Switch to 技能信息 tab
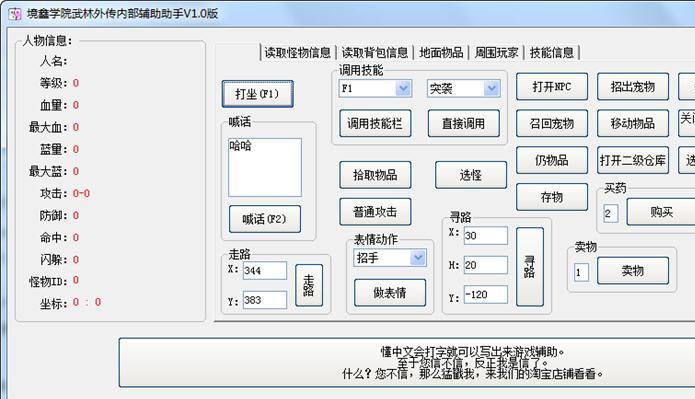The image size is (695, 399). tap(551, 53)
